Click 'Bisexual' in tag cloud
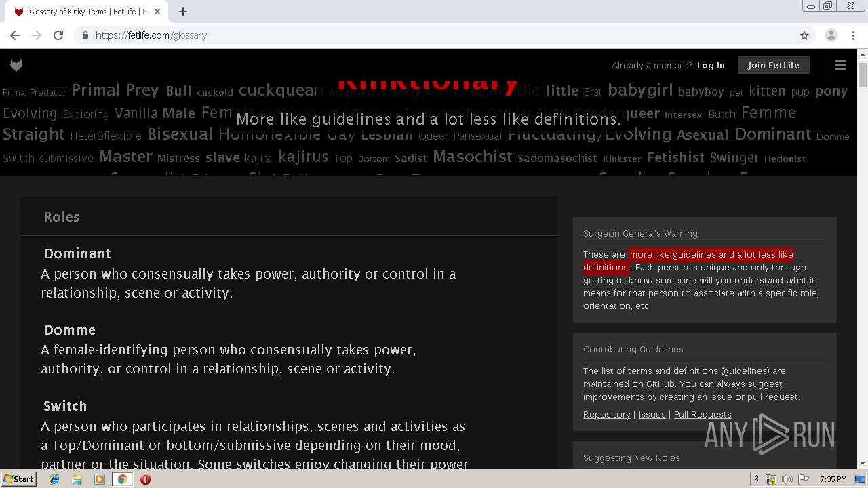The height and width of the screenshot is (488, 868). coord(180,134)
